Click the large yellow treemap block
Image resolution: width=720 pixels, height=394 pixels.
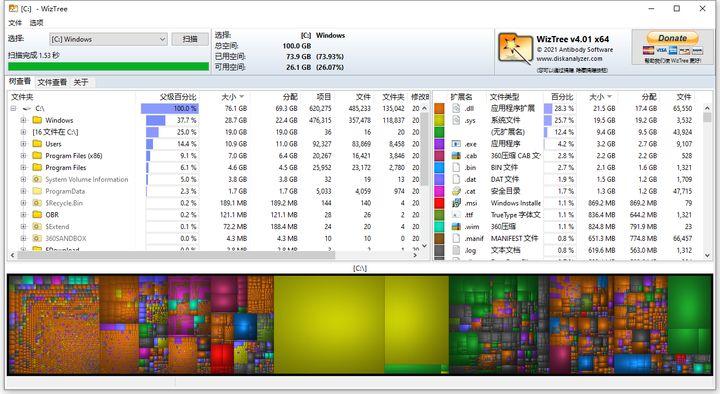tap(329, 324)
